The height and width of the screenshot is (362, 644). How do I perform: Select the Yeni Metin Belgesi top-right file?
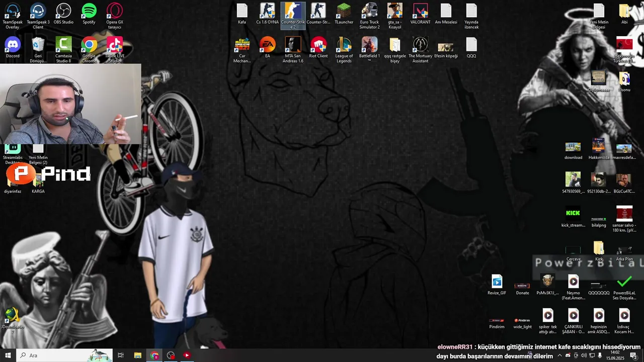tap(599, 16)
